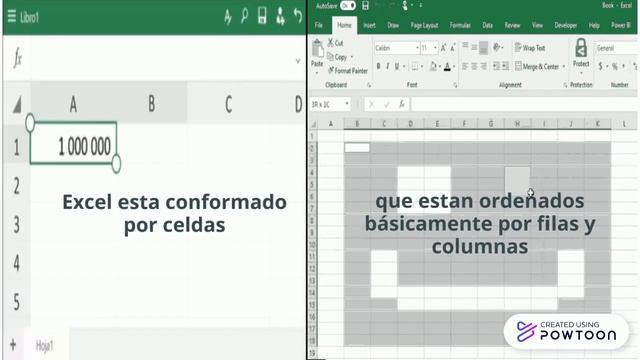Add a new sheet with the plus icon
Image resolution: width=640 pixels, height=360 pixels.
coord(13,345)
